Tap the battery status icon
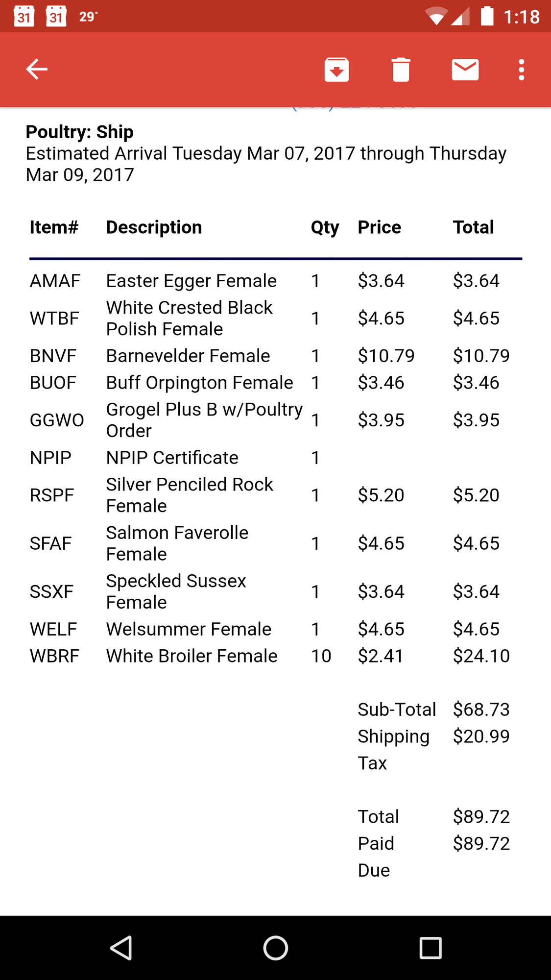 [x=487, y=16]
